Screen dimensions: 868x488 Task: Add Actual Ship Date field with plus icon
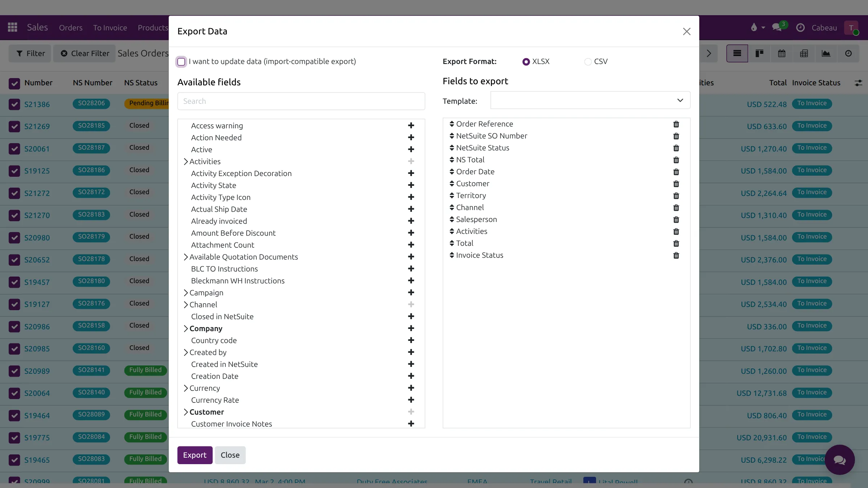point(411,209)
